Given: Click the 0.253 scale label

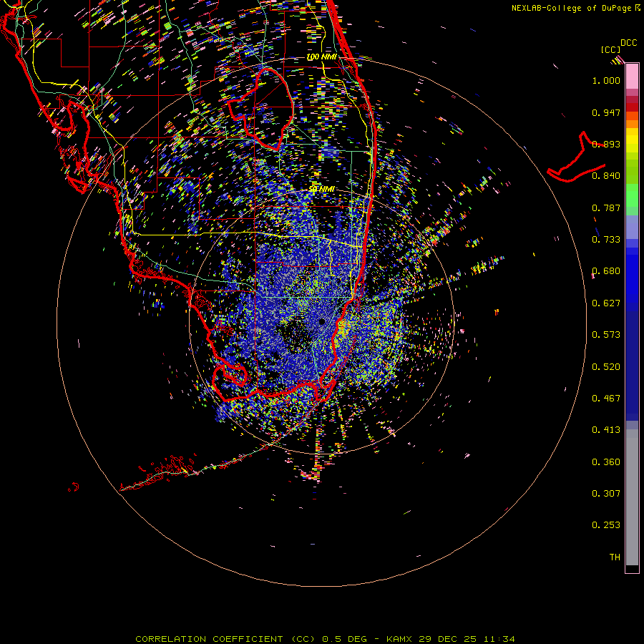Looking at the screenshot, I should coord(606,525).
